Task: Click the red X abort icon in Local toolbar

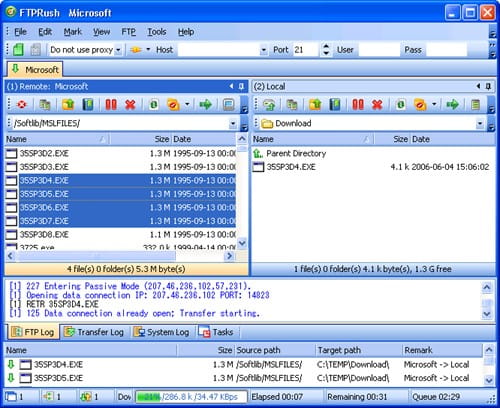Action: (377, 105)
